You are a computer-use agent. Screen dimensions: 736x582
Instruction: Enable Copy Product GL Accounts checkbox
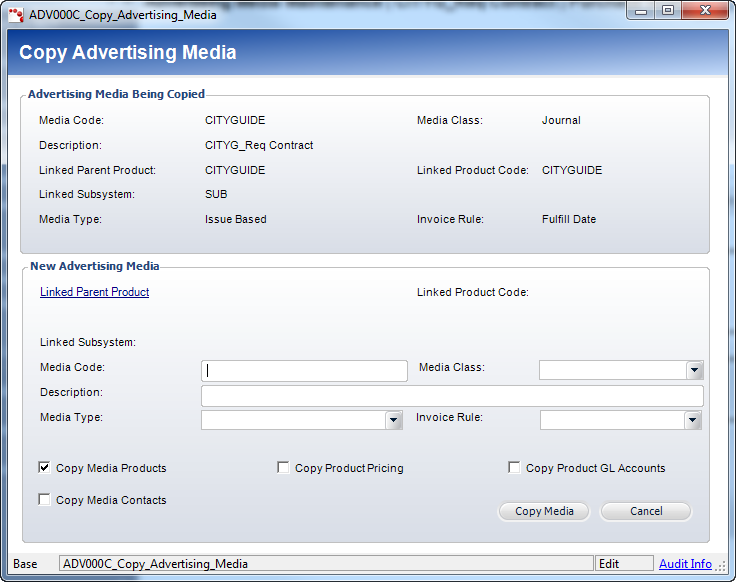pyautogui.click(x=514, y=467)
